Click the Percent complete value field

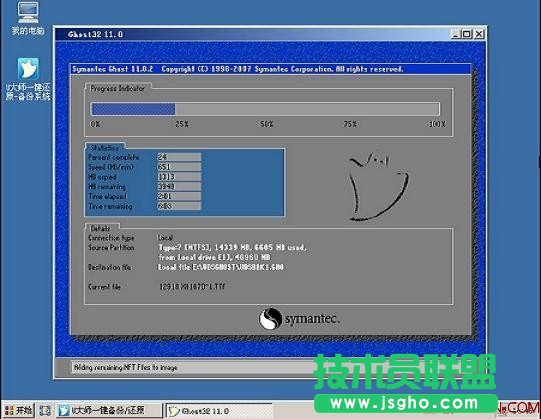pos(179,157)
